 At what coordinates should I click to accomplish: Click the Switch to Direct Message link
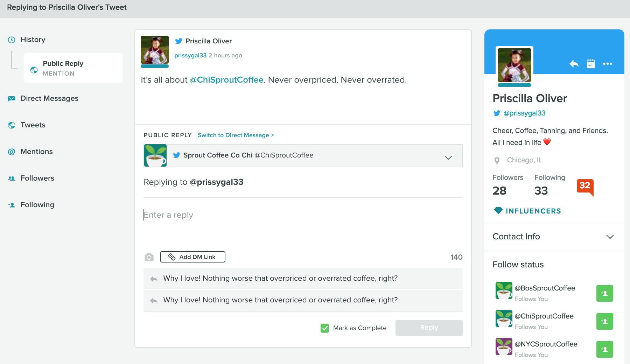(x=236, y=135)
